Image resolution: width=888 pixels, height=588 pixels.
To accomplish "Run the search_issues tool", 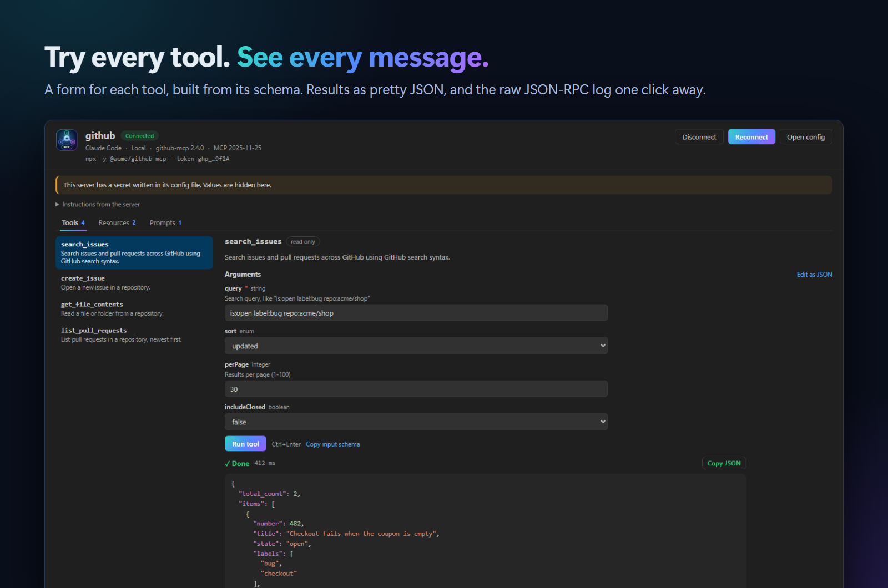I will point(245,444).
